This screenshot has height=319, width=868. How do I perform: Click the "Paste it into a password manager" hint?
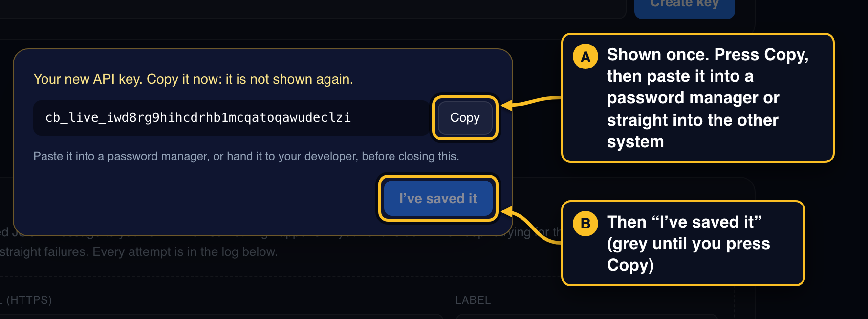tap(246, 156)
